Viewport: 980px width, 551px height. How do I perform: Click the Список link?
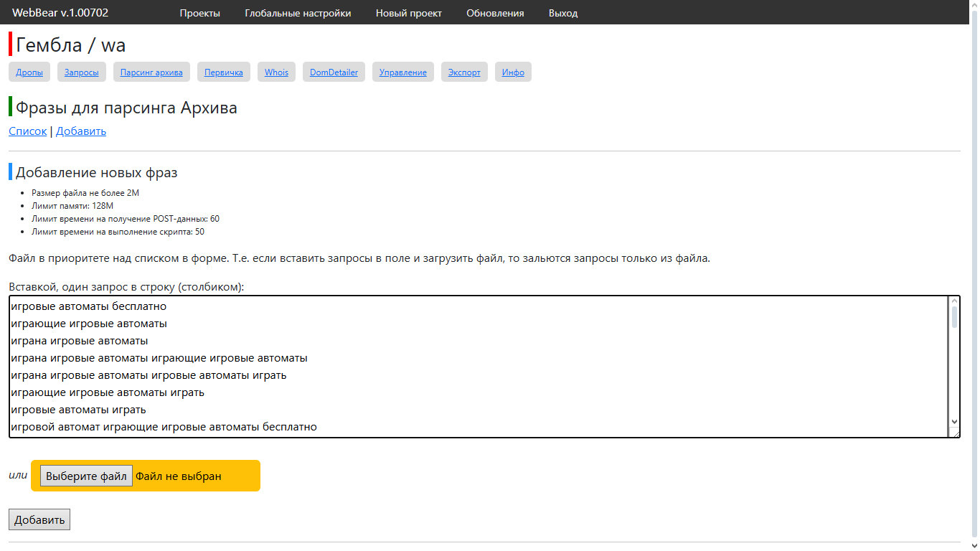pos(27,131)
